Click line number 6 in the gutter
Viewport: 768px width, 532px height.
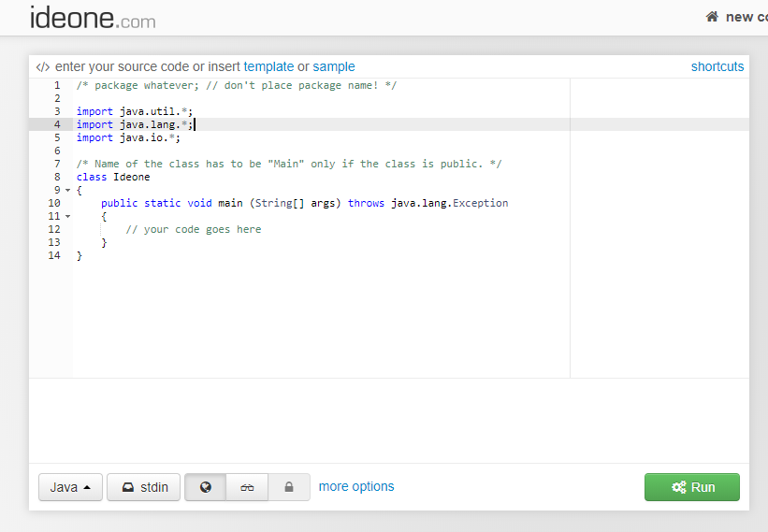tap(57, 151)
